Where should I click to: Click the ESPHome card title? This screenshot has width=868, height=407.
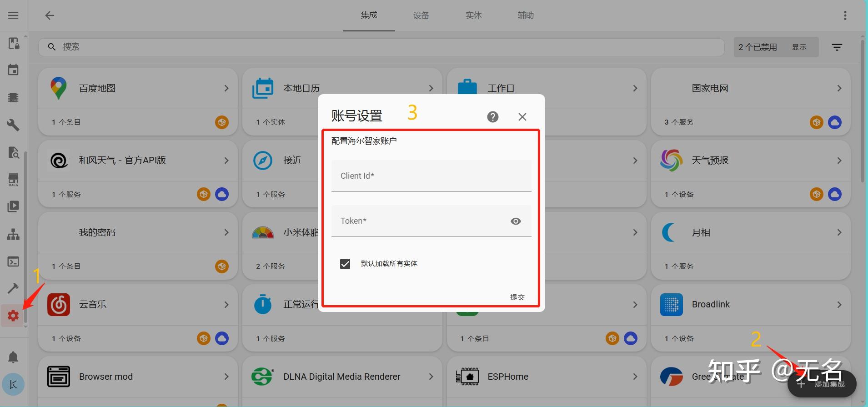point(508,377)
